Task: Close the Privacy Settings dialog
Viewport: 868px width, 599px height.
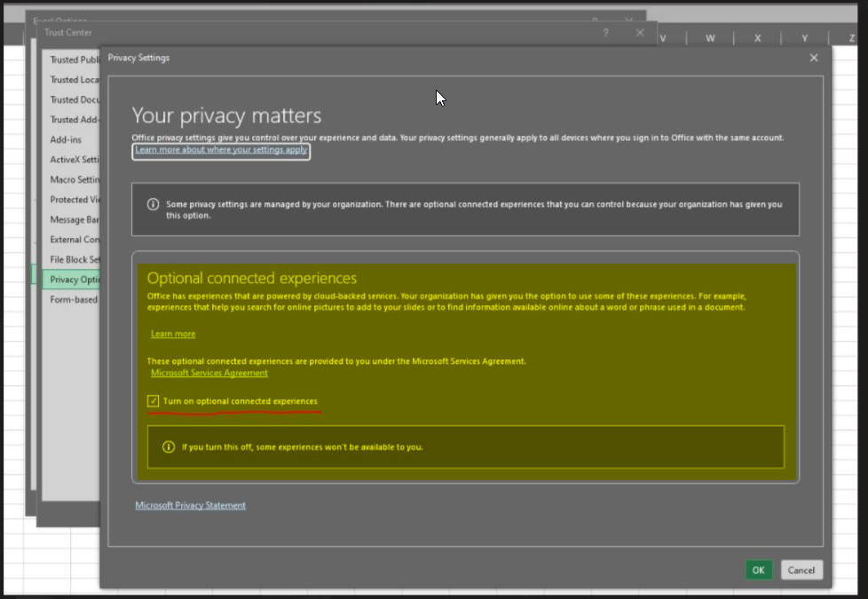Action: click(x=814, y=58)
